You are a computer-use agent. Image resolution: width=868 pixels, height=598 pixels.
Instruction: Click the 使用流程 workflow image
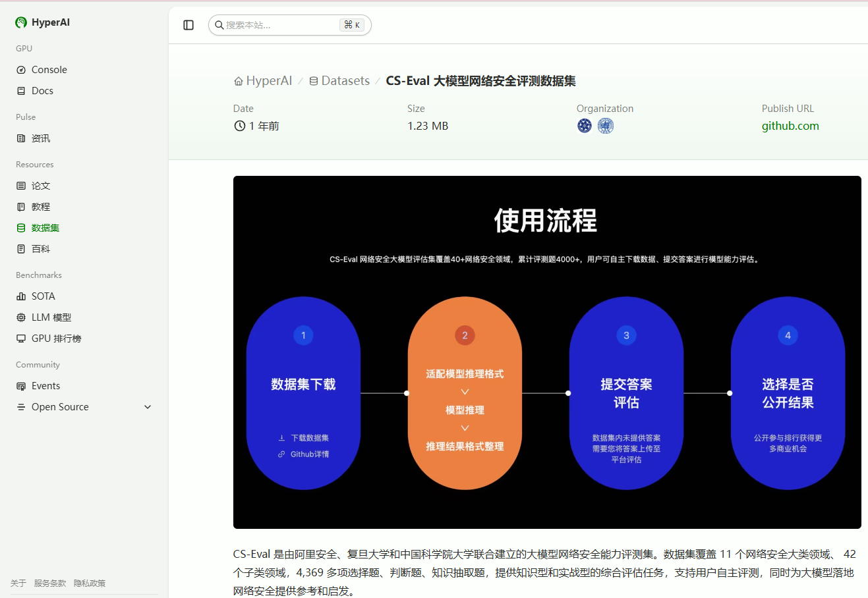pos(547,352)
